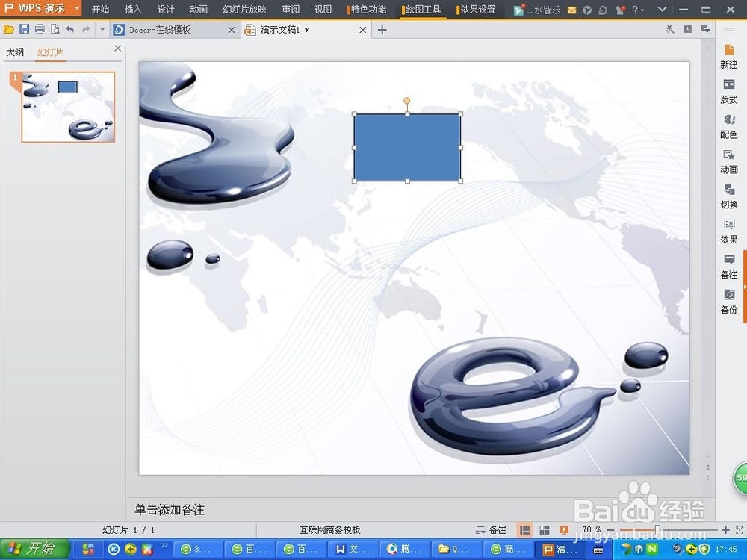Open the 特色功能 ribbon tab
Viewport: 747px width, 560px height.
(x=367, y=9)
